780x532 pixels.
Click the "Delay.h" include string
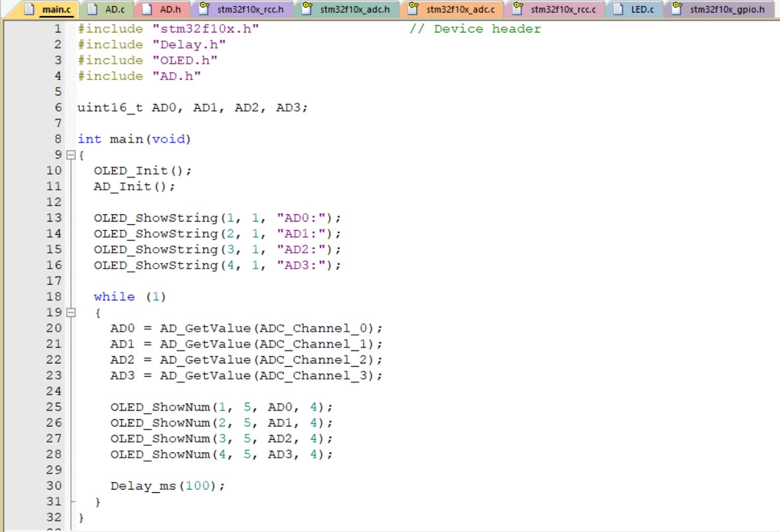tap(189, 45)
